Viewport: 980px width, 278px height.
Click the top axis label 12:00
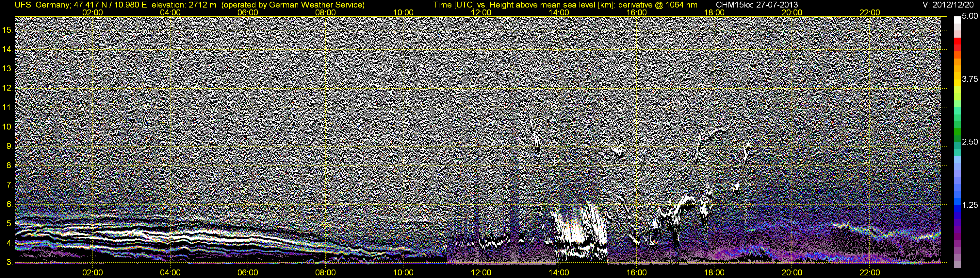pyautogui.click(x=481, y=12)
